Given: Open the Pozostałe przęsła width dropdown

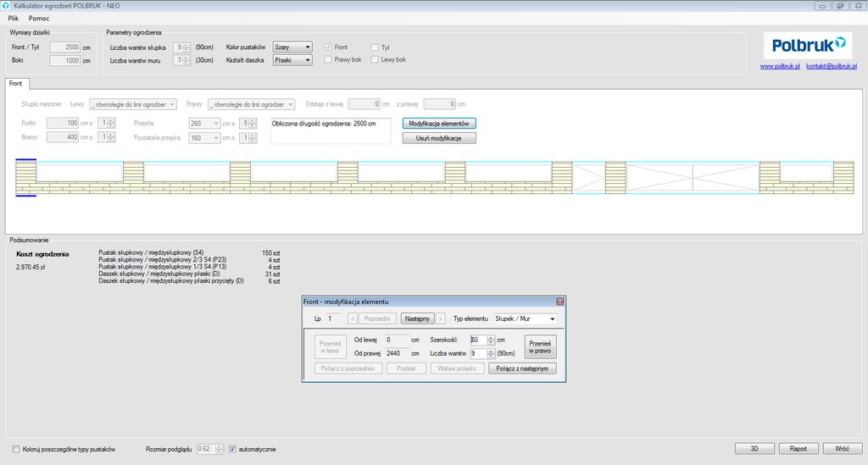Looking at the screenshot, I should (205, 138).
